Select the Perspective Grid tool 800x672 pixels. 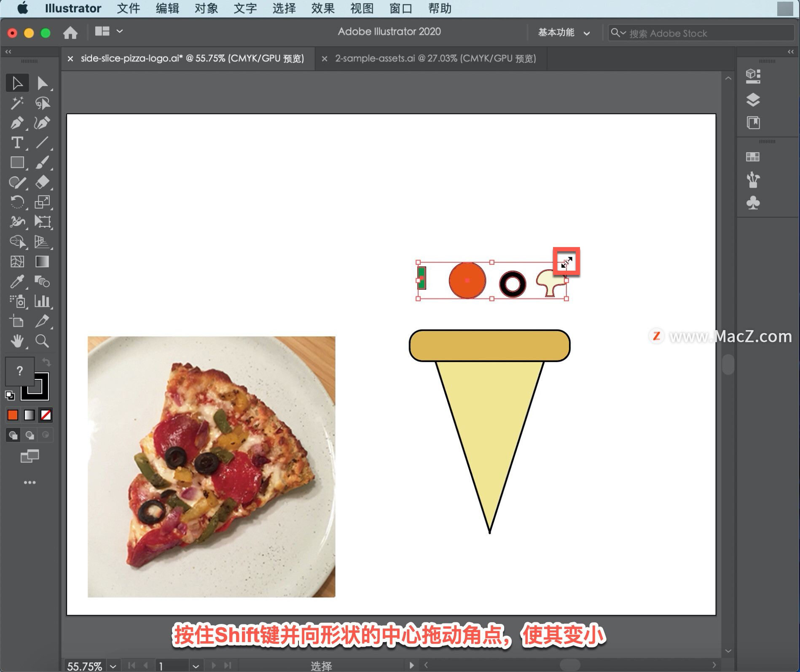tap(42, 242)
